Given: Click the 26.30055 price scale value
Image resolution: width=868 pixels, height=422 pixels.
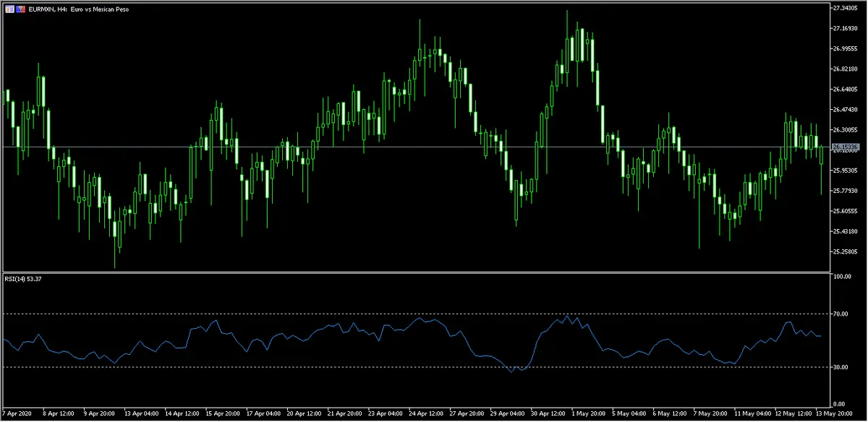Looking at the screenshot, I should 845,129.
